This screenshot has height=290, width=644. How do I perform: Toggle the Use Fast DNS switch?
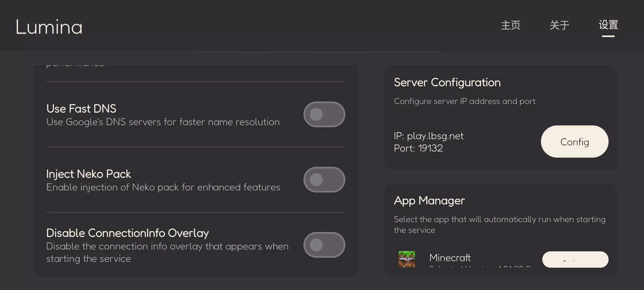pyautogui.click(x=324, y=114)
